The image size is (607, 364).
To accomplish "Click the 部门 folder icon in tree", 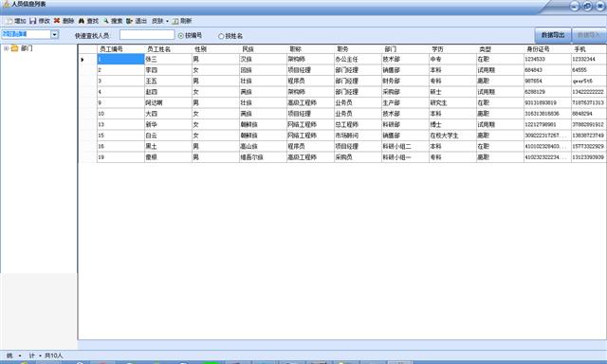I will [15, 48].
